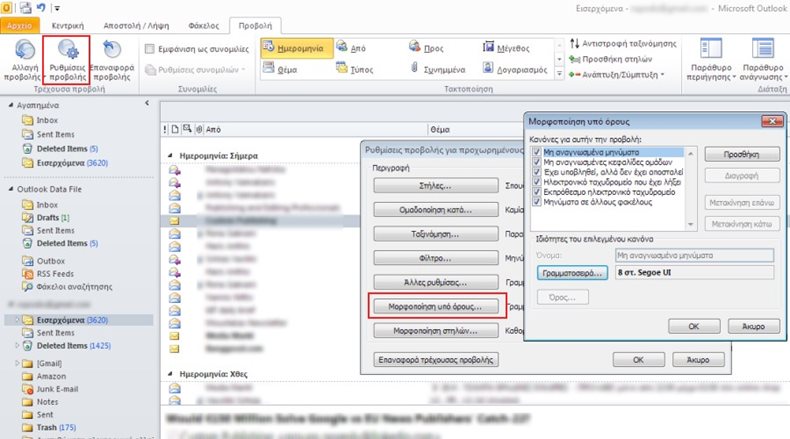Click the Φίλτρο... button
The width and height of the screenshot is (790, 439).
click(436, 258)
